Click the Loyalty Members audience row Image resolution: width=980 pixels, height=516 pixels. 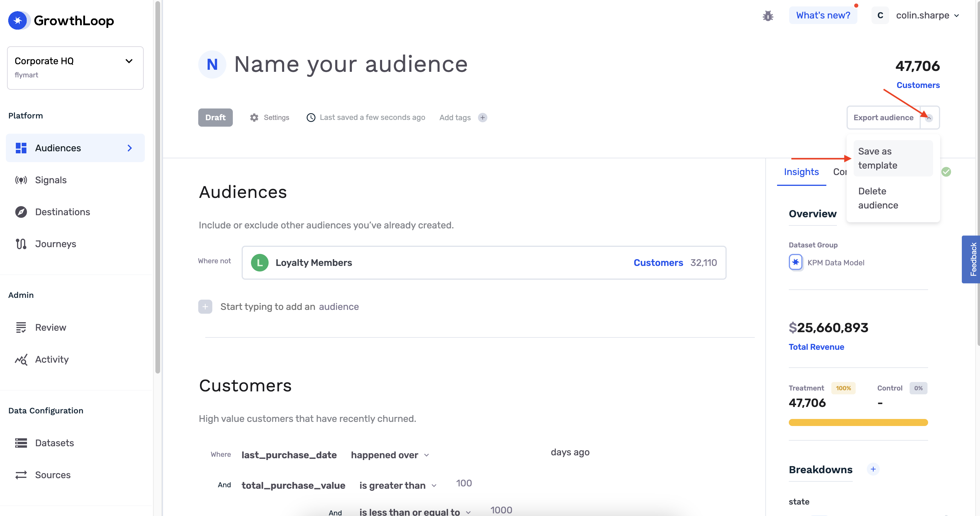pos(484,263)
